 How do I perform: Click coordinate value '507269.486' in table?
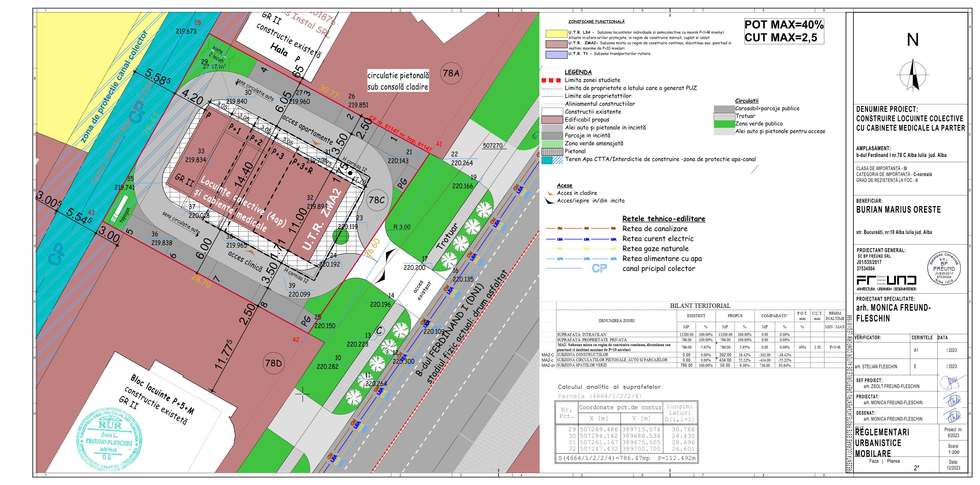pyautogui.click(x=599, y=429)
